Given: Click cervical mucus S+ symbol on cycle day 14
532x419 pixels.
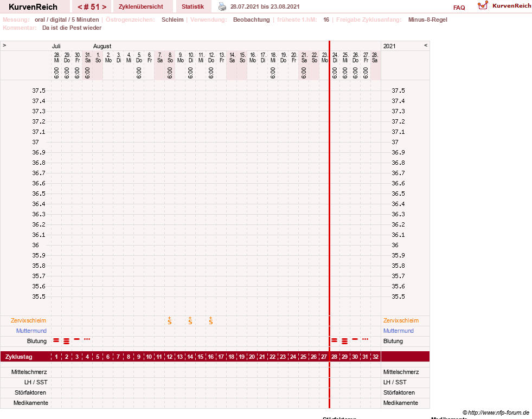Looking at the screenshot, I should (190, 320).
